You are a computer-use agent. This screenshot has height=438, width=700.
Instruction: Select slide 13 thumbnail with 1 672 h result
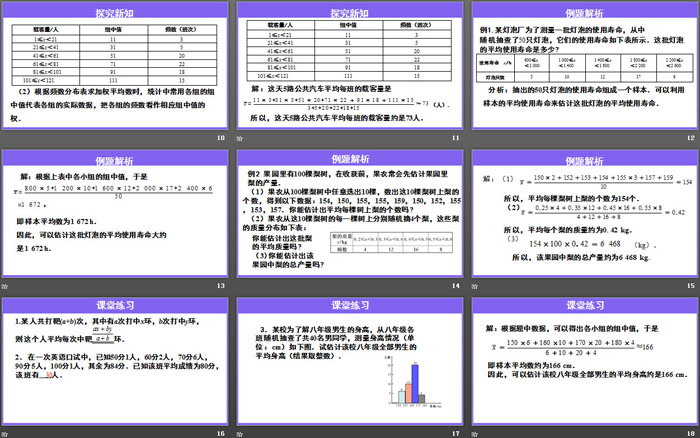coord(115,214)
